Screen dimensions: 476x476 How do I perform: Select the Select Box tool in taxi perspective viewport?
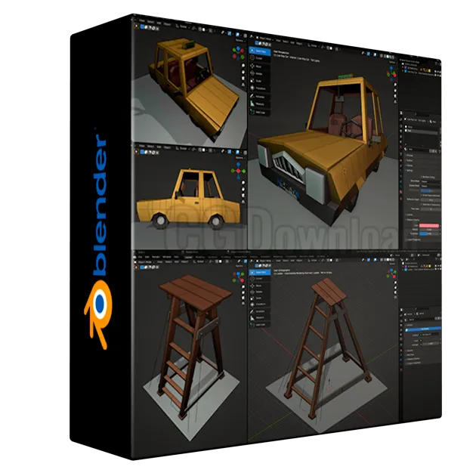(260, 51)
